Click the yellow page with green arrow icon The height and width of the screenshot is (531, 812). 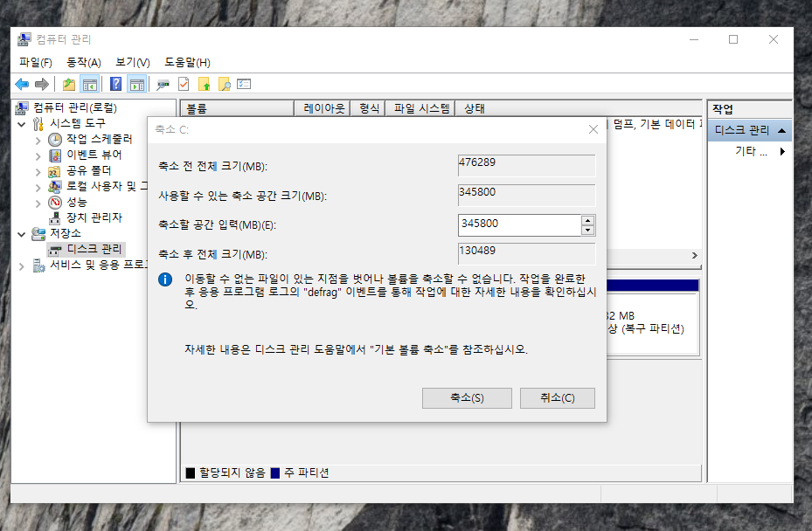click(x=205, y=84)
